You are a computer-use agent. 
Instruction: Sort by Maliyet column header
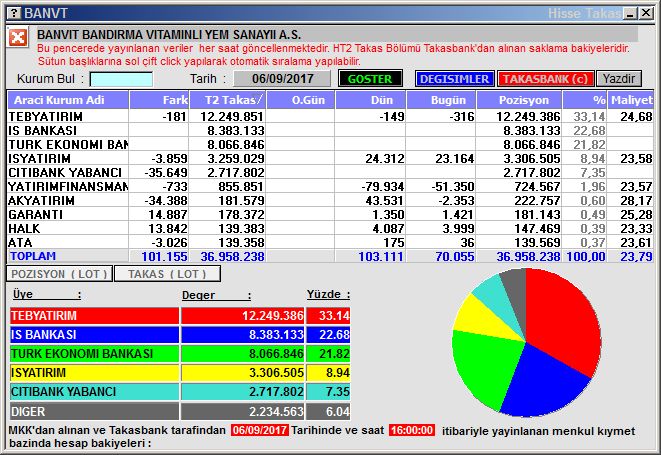tap(631, 100)
